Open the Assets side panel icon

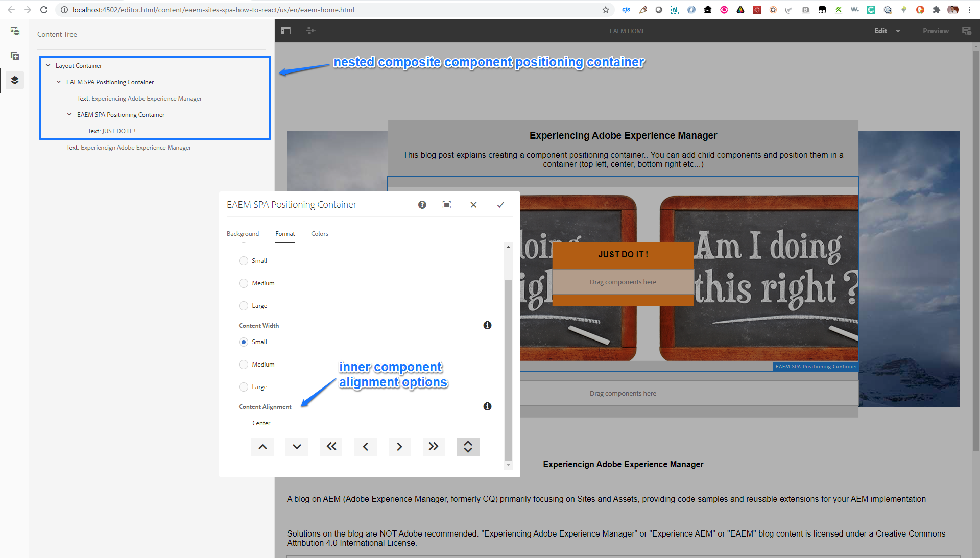[x=15, y=31]
